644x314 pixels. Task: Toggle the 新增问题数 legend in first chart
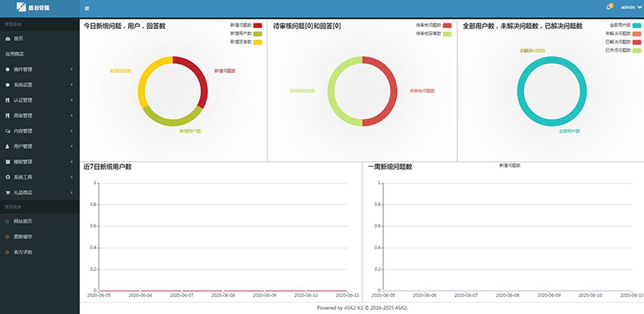coord(246,26)
